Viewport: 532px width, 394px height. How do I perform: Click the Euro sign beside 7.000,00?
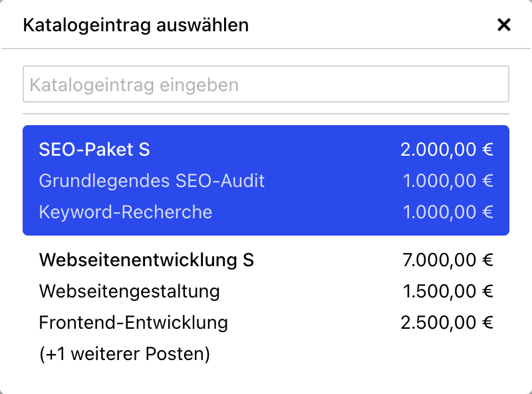point(487,260)
